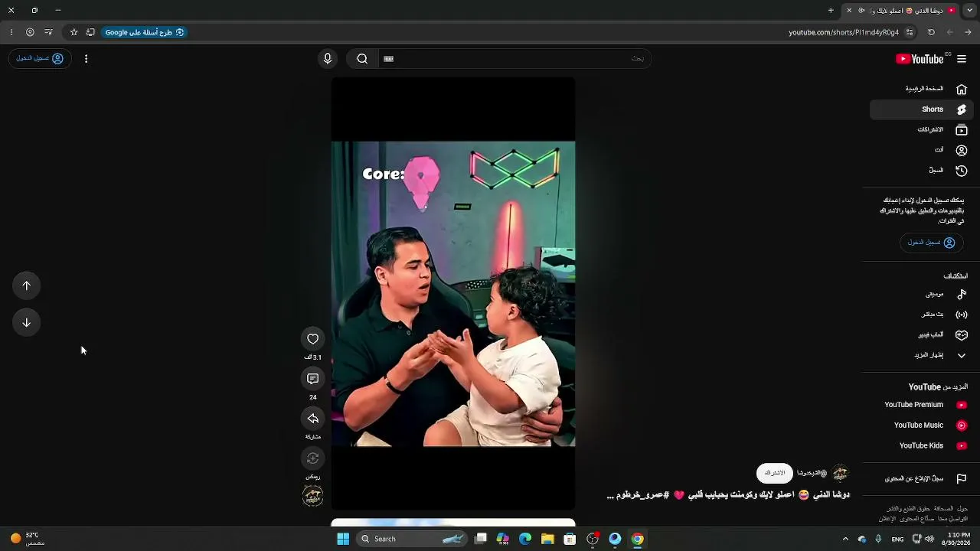Image resolution: width=980 pixels, height=551 pixels.
Task: Bookmark this page with the star
Action: click(x=73, y=32)
